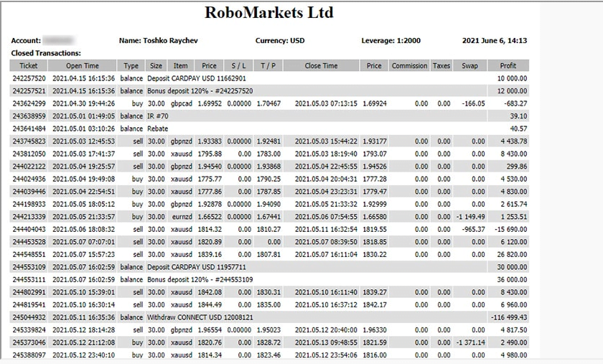Click the Profit column header

point(508,65)
